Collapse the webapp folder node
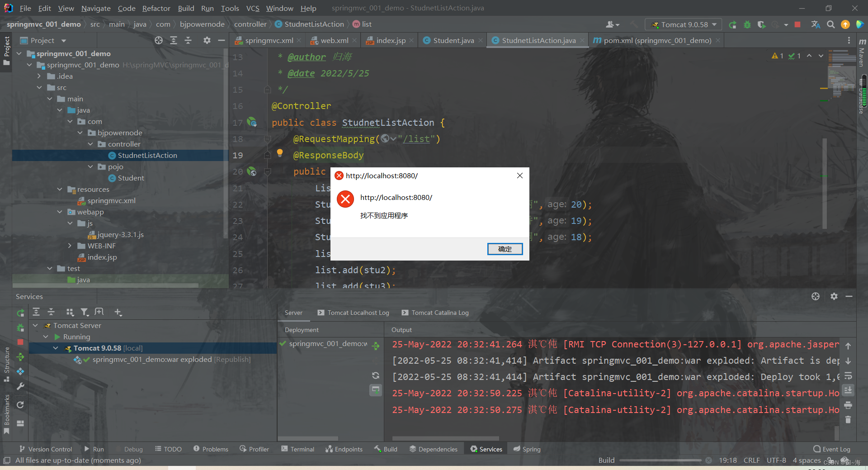This screenshot has width=868, height=470. click(x=60, y=212)
